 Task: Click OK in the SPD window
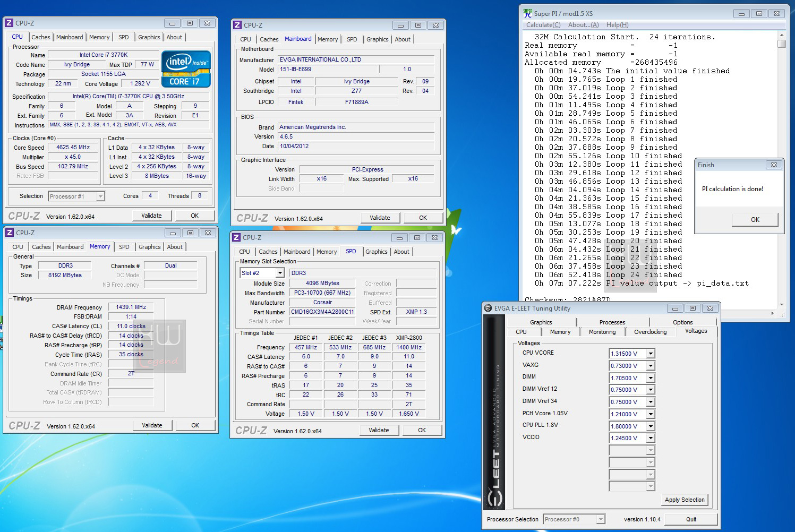422,430
